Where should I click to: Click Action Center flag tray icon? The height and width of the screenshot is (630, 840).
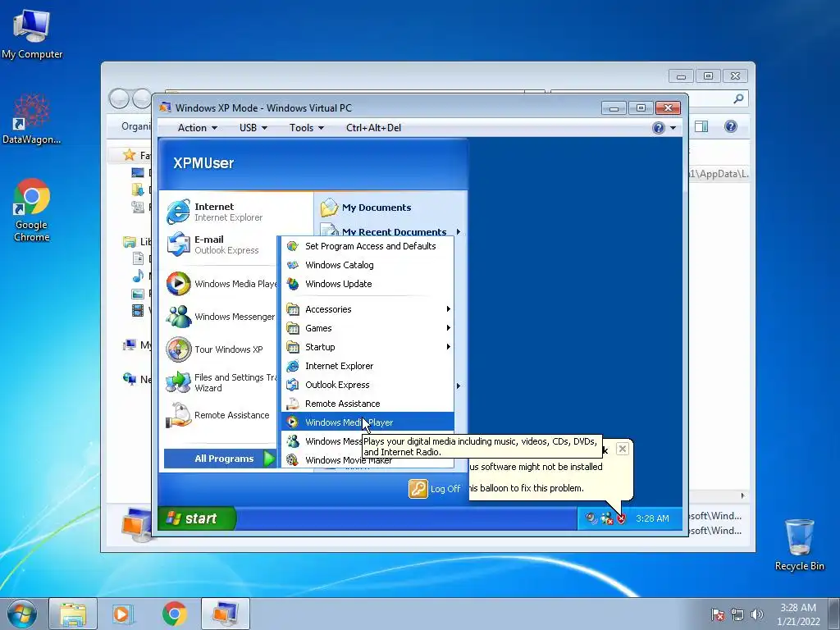718,614
